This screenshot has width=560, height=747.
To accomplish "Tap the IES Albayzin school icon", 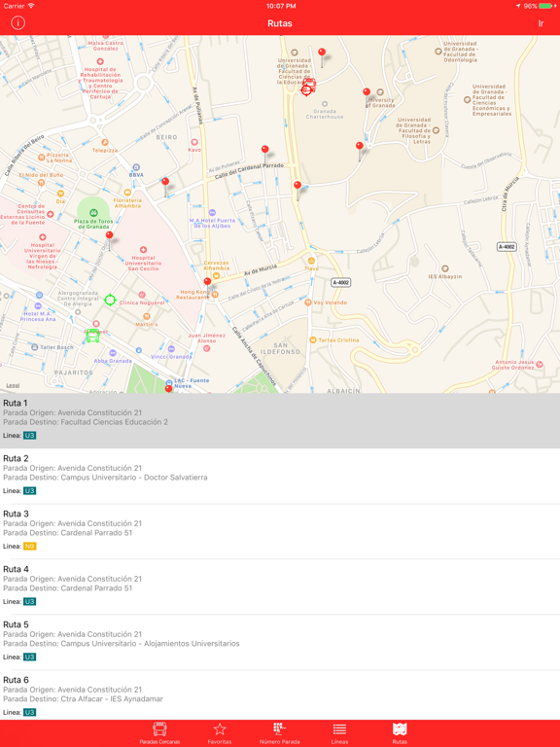I will click(444, 268).
